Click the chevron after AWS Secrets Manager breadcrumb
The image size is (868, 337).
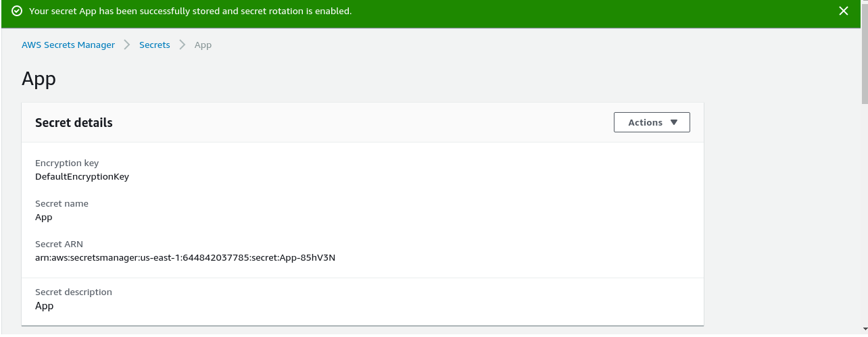click(x=127, y=45)
